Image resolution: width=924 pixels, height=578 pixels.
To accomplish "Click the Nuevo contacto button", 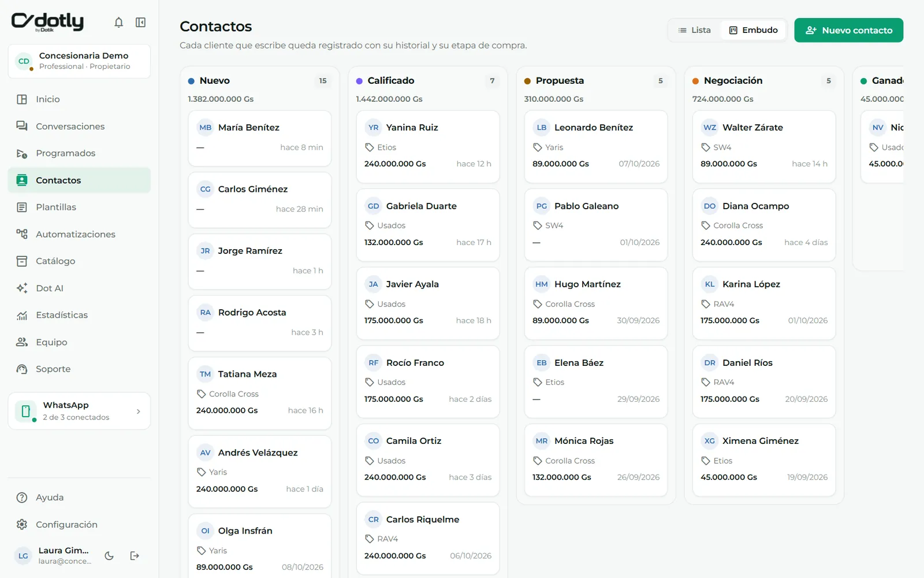I will pos(849,30).
